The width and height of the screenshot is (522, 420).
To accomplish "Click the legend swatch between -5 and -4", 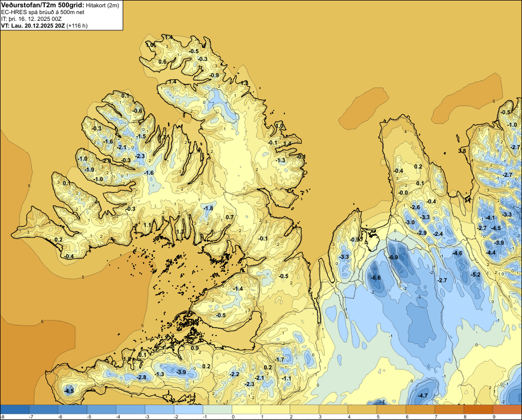I will click(102, 410).
